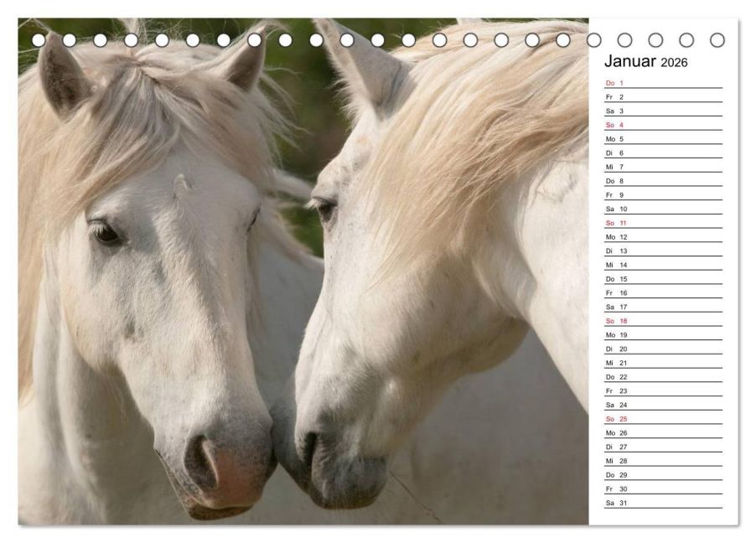Click the Mi 28 calendar row
756x543 pixels.
[664, 461]
